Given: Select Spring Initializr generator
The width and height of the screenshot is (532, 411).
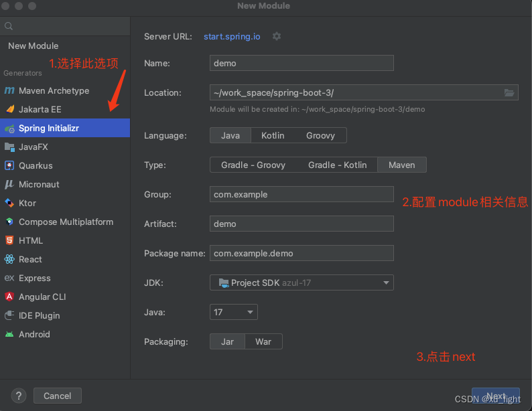Looking at the screenshot, I should 65,128.
